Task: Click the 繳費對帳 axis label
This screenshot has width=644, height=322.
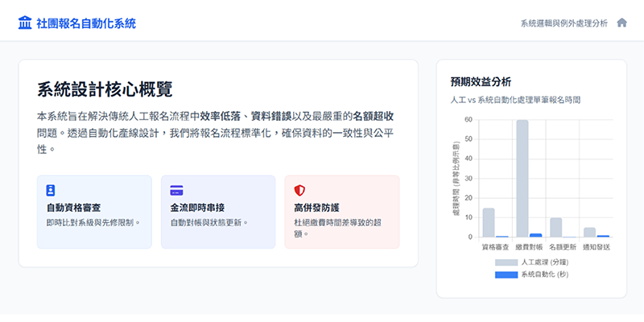Action: click(x=529, y=247)
